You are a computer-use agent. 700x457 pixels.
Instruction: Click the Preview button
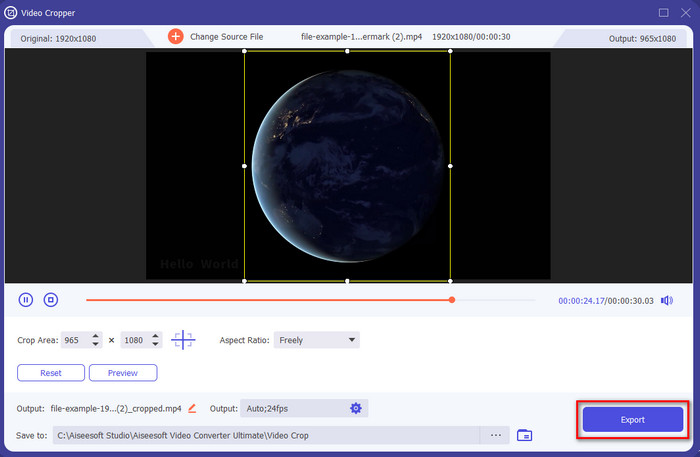coord(122,373)
